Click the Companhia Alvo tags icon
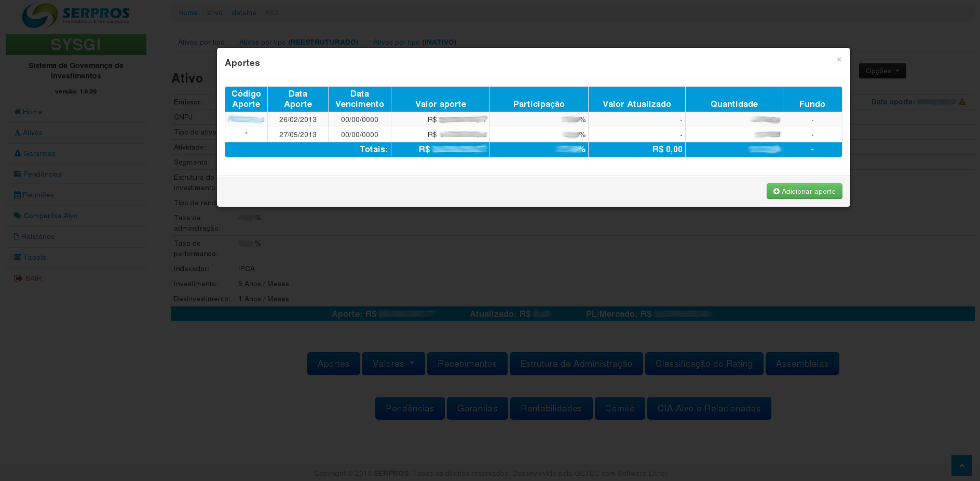This screenshot has width=980, height=481. pos(18,216)
